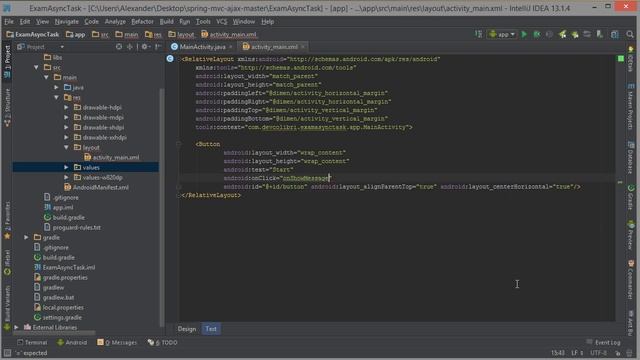Select activity_main.xml in project tree

[x=111, y=158]
